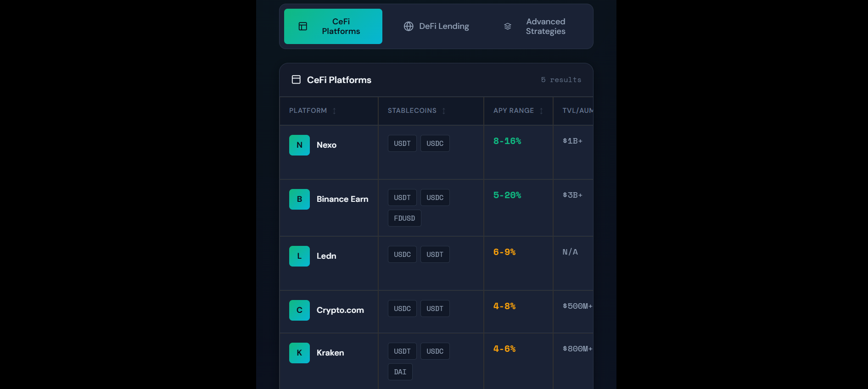Click the layers icon beside Advanced Strategies
The width and height of the screenshot is (868, 389).
pos(507,26)
